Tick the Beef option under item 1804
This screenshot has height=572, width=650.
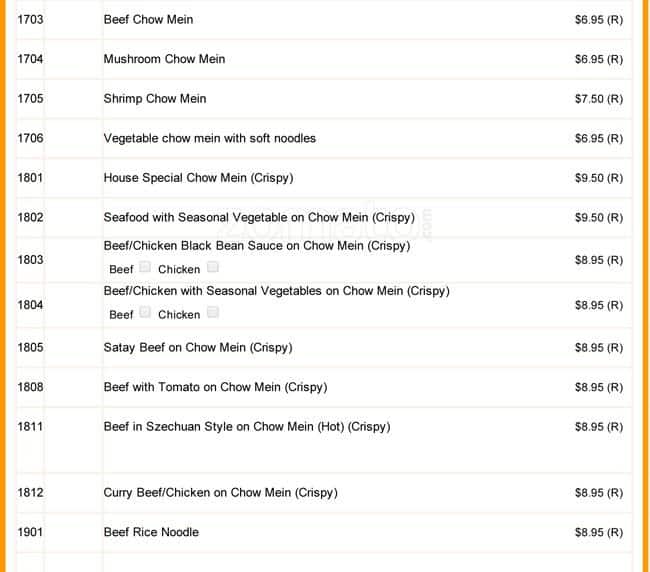(145, 313)
